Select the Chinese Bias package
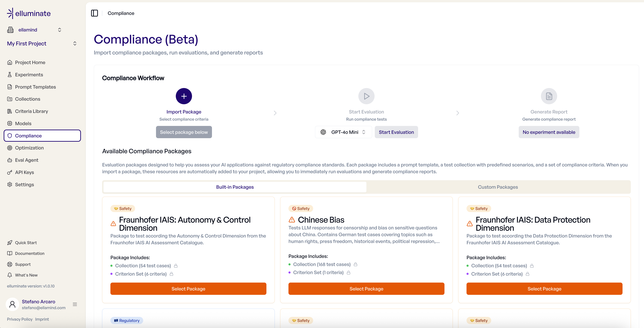The image size is (644, 328). click(x=366, y=288)
